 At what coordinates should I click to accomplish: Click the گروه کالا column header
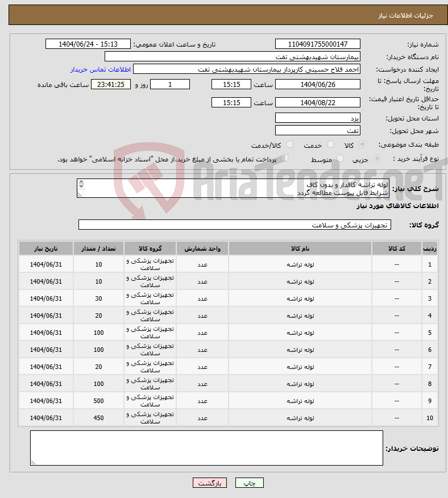click(150, 248)
